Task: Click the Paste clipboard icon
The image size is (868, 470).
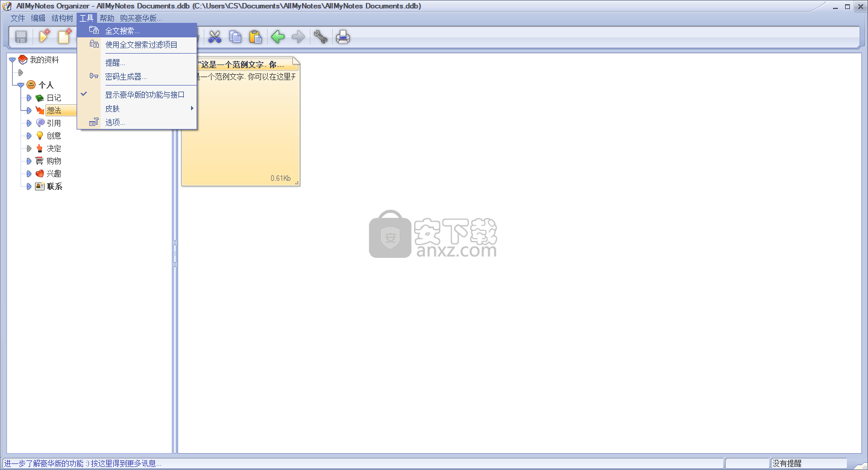Action: [256, 37]
